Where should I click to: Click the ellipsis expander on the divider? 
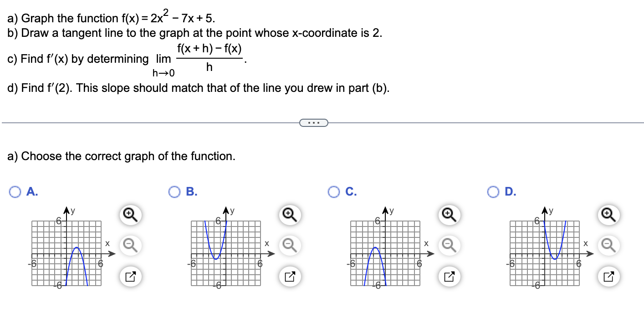click(313, 122)
